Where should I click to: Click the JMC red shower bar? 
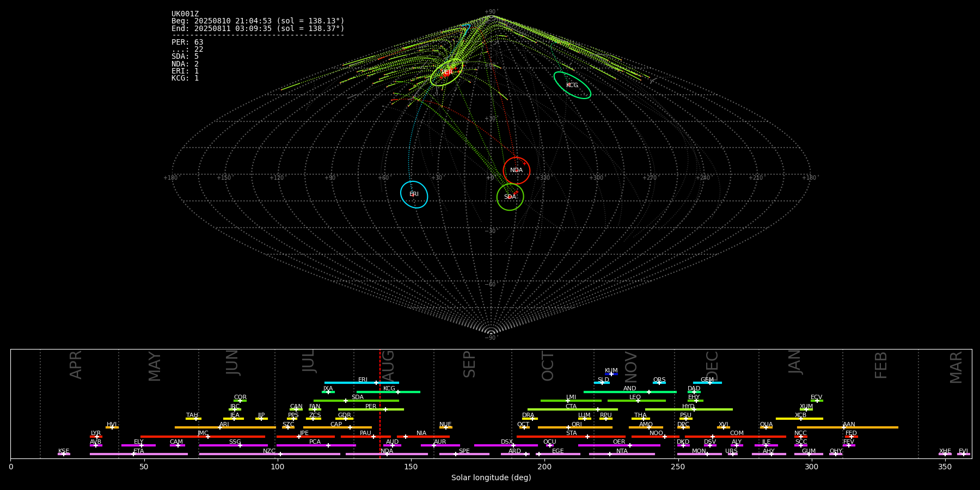[203, 437]
